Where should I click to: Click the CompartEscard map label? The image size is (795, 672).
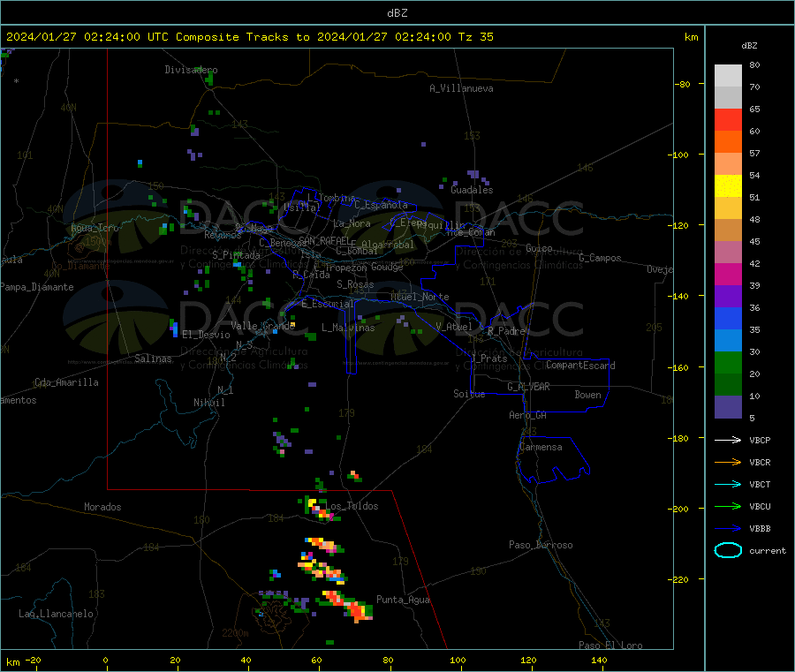tap(580, 365)
